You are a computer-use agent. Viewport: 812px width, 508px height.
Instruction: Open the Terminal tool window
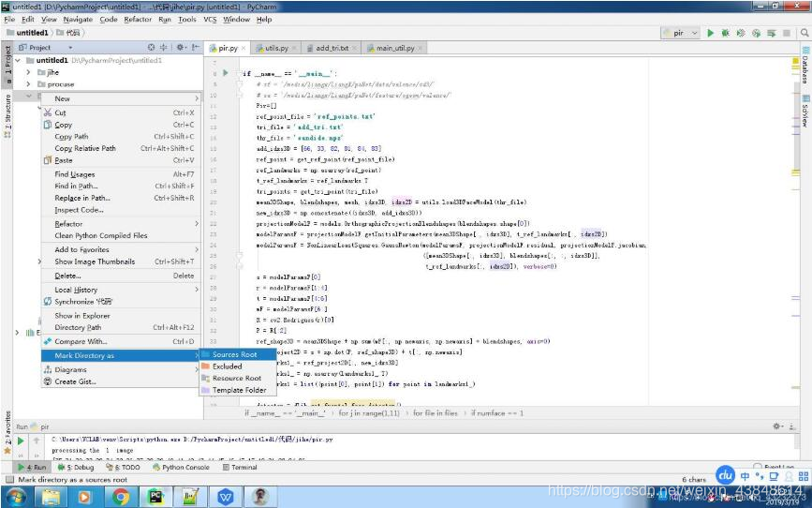240,467
